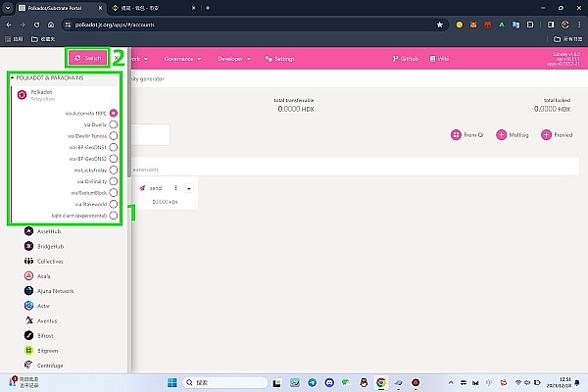Bookmark this page with the star icon
588x392 pixels.
(x=439, y=24)
